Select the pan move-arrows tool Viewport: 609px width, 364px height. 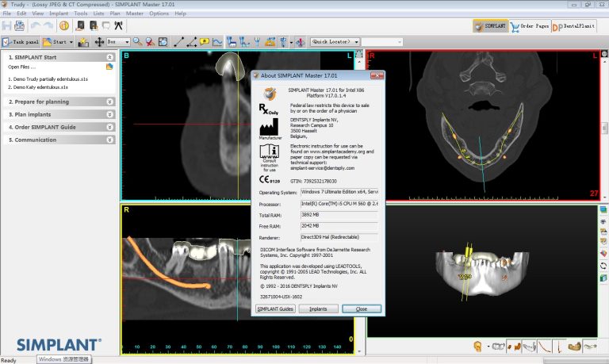point(99,42)
